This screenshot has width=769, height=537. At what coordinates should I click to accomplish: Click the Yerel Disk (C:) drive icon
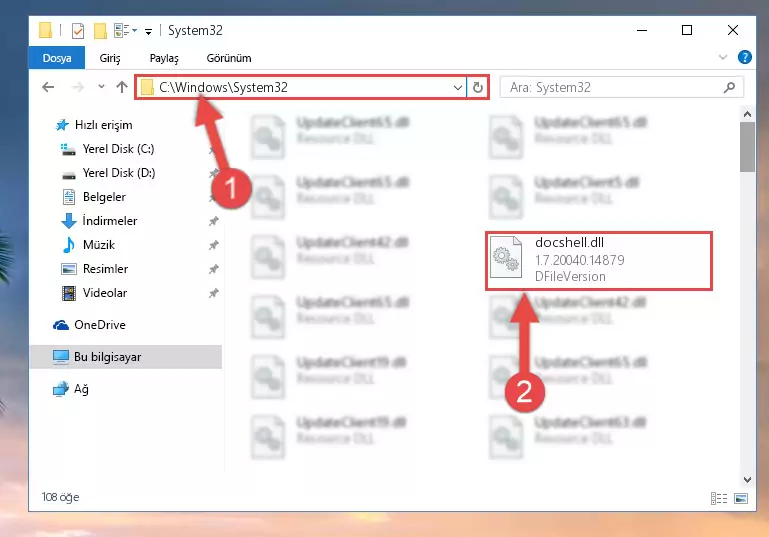coord(68,149)
